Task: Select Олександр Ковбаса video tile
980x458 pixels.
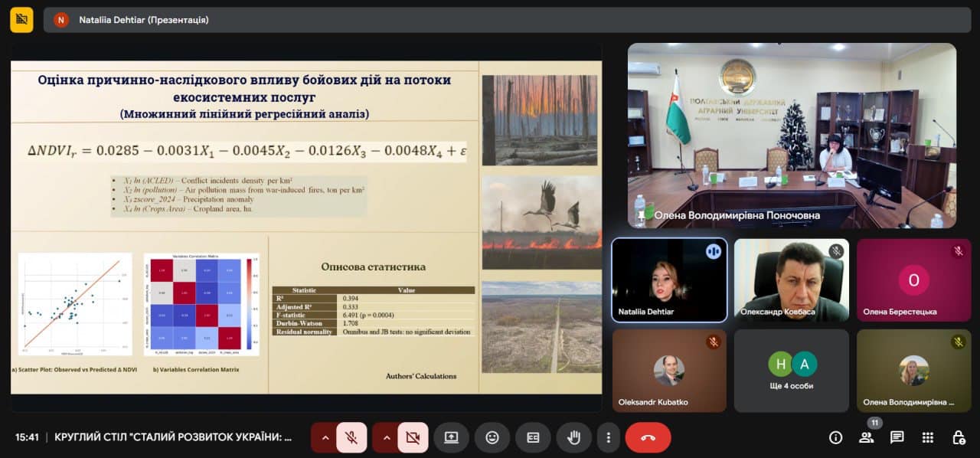Action: click(791, 280)
